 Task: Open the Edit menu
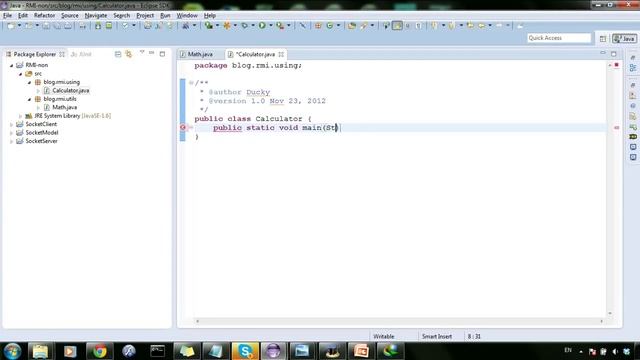23,16
